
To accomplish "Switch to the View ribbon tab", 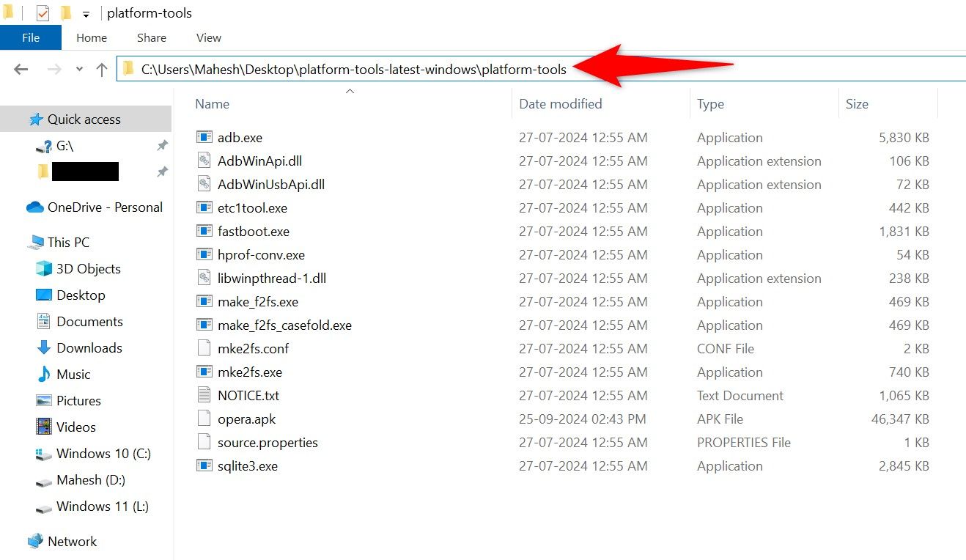I will point(208,37).
